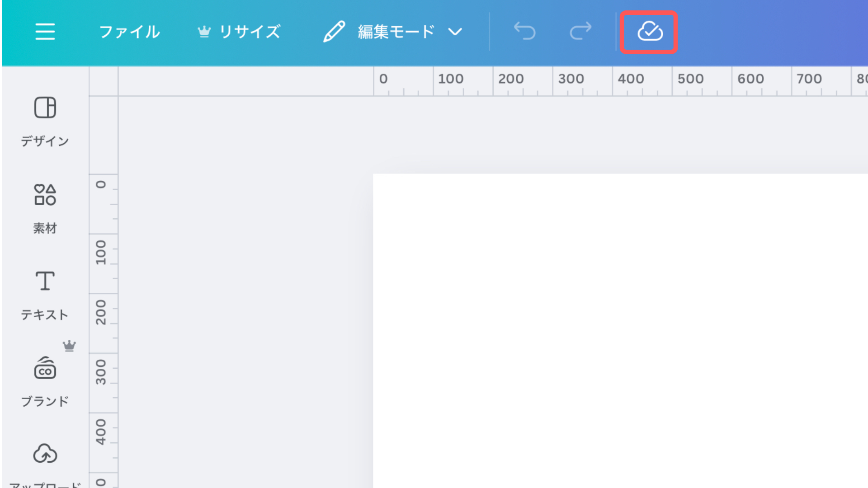The image size is (868, 488).
Task: Open the 素材 elements panel icon
Action: 45,195
